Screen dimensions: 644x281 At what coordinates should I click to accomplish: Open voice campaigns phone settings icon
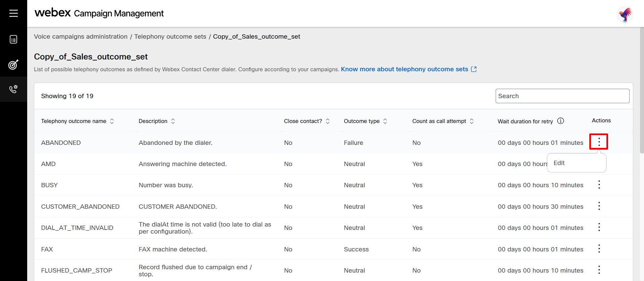[x=13, y=89]
